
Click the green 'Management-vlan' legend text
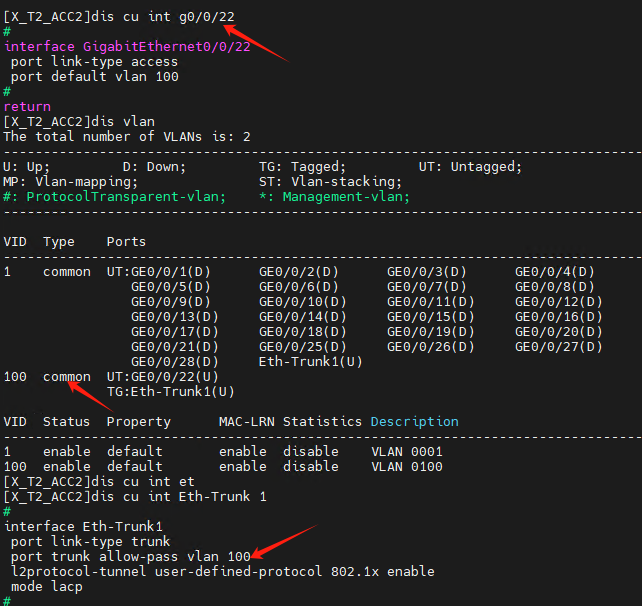coord(346,197)
